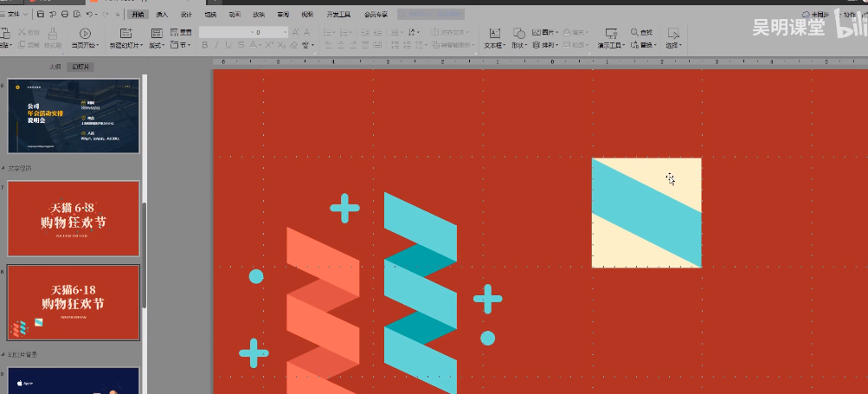
Task: Click the increase indent icon
Action: pos(379,33)
